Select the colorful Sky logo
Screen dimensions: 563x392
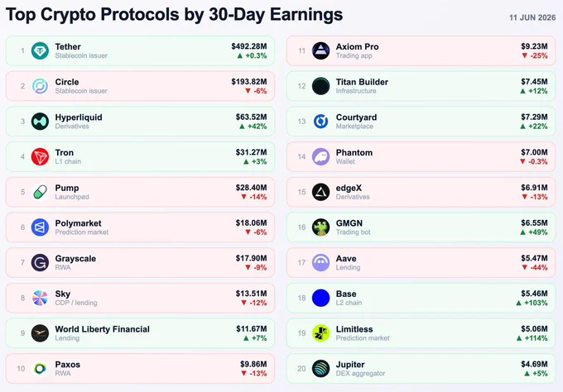pos(40,298)
